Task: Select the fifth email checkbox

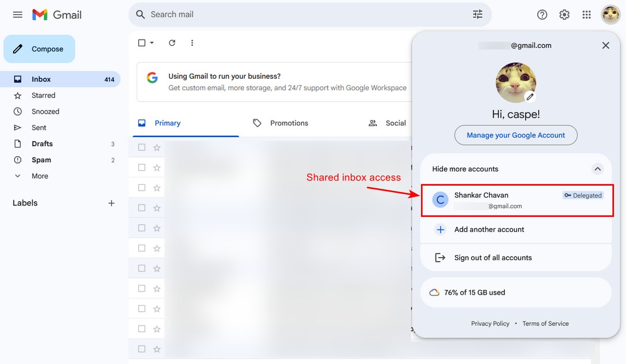Action: [x=141, y=228]
